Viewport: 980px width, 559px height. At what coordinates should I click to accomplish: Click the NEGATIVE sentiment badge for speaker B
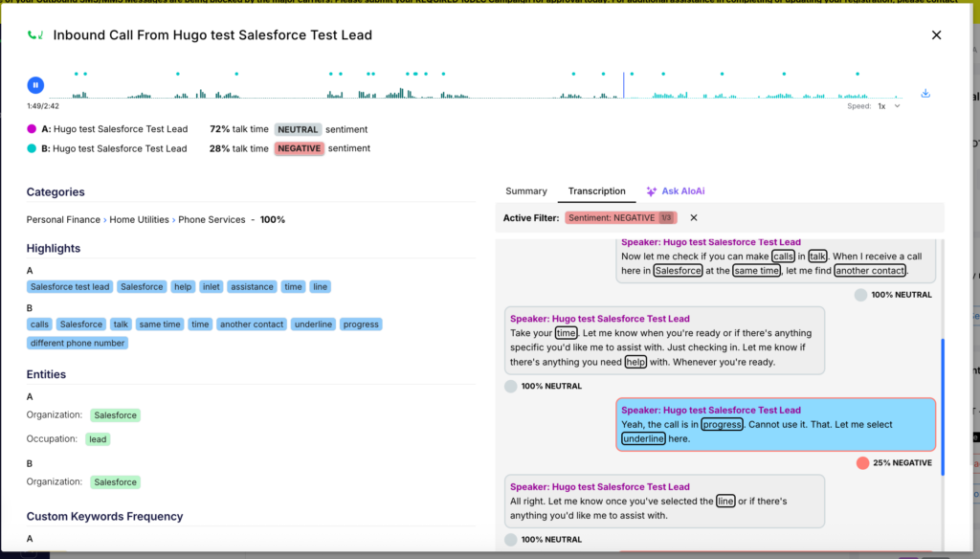(300, 148)
